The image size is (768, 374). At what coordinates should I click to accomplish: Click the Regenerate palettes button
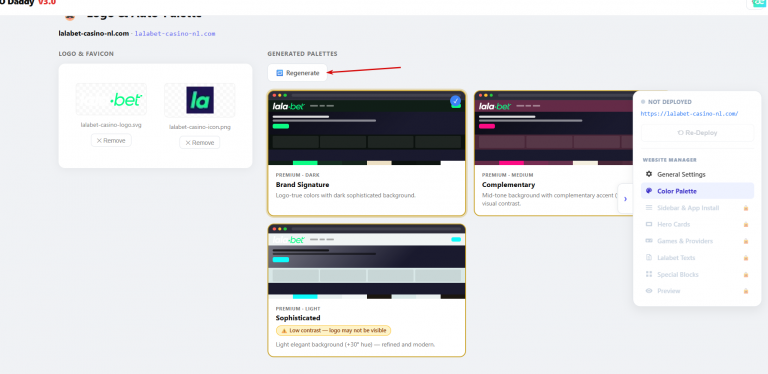point(297,73)
